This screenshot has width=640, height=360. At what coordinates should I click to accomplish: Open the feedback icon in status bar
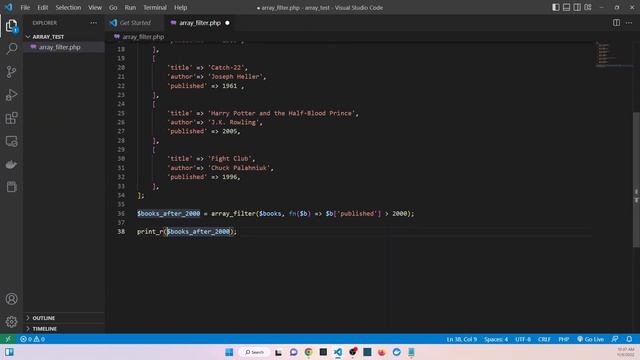coord(615,339)
